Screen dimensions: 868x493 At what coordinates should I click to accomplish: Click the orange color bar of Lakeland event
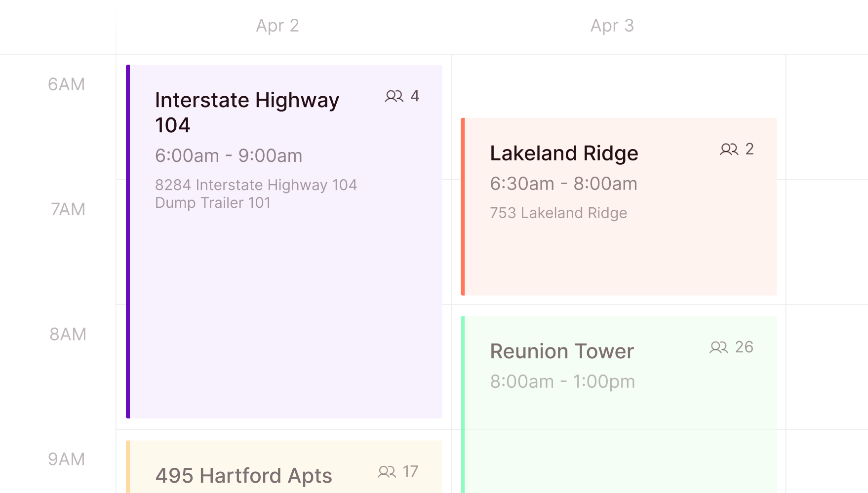pos(463,207)
